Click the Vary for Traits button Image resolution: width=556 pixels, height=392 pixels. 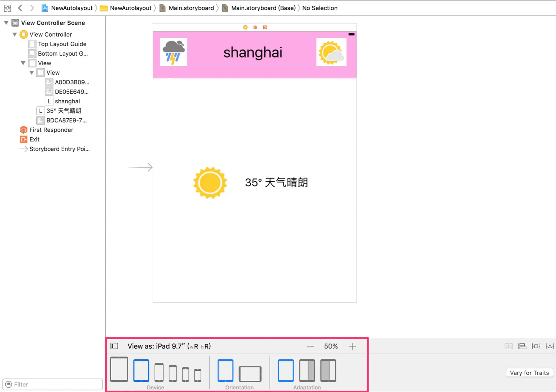coord(529,372)
